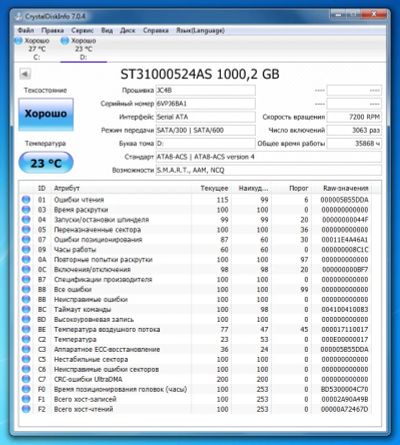Click status icon of attribute 04

click(26, 220)
